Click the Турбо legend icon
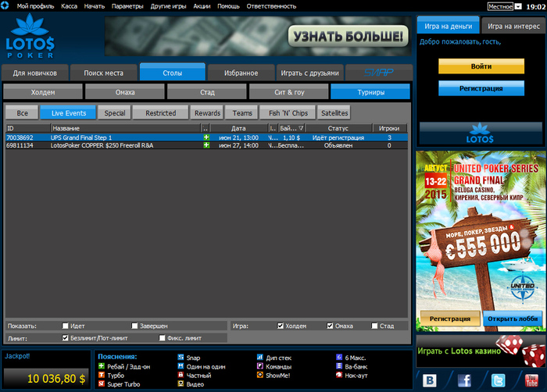The image size is (547, 392). point(102,375)
